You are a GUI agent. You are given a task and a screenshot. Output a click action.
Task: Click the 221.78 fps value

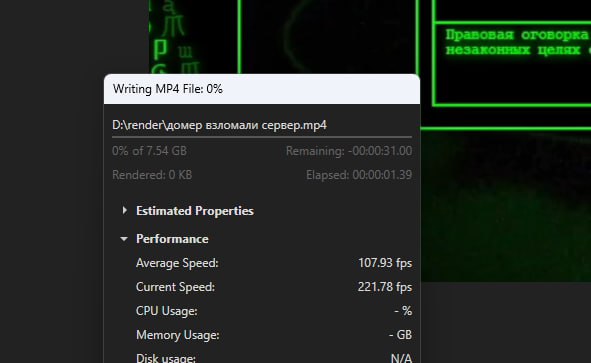(385, 287)
